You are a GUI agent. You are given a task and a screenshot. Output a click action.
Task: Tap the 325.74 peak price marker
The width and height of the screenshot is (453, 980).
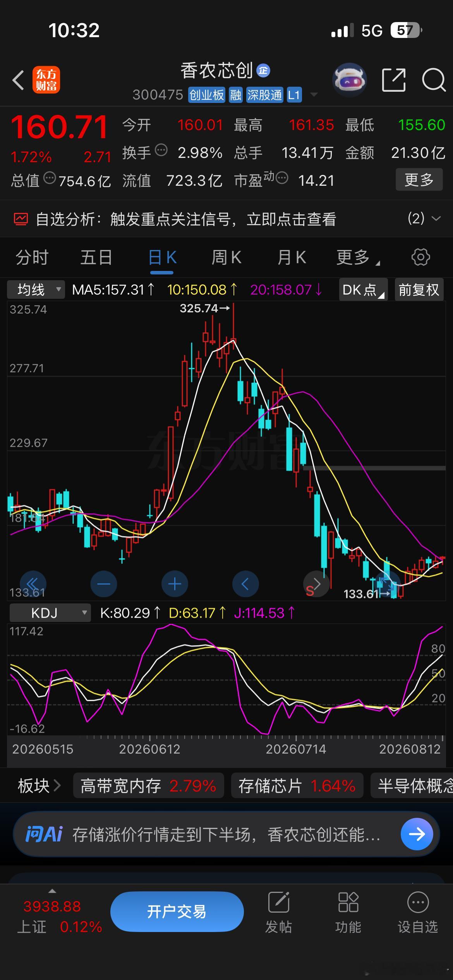pyautogui.click(x=205, y=308)
